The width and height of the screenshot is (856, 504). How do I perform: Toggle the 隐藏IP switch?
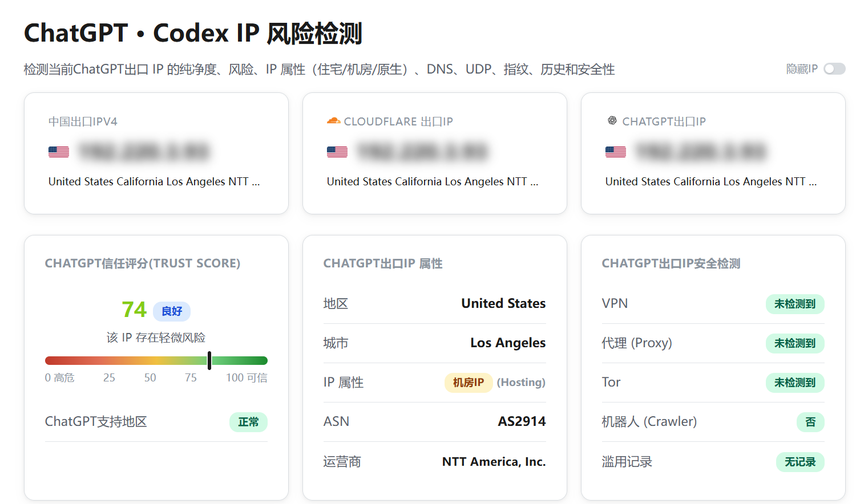click(834, 69)
